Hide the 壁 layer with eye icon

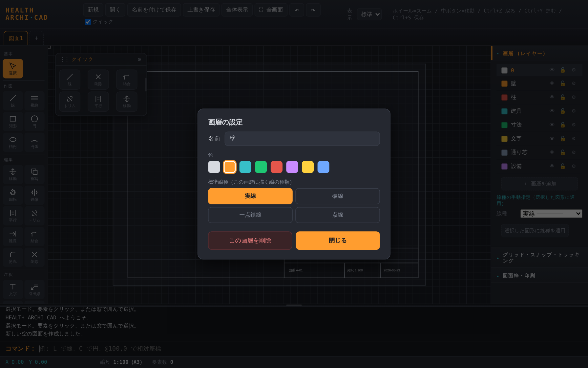pos(552,83)
